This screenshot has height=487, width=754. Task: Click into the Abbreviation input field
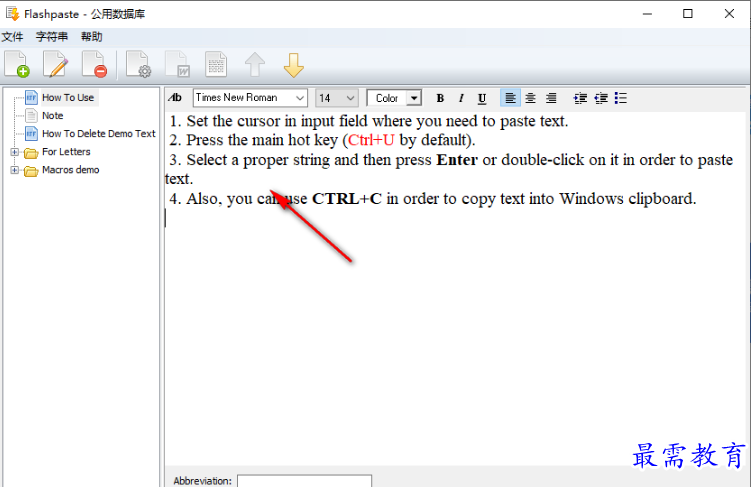[304, 481]
